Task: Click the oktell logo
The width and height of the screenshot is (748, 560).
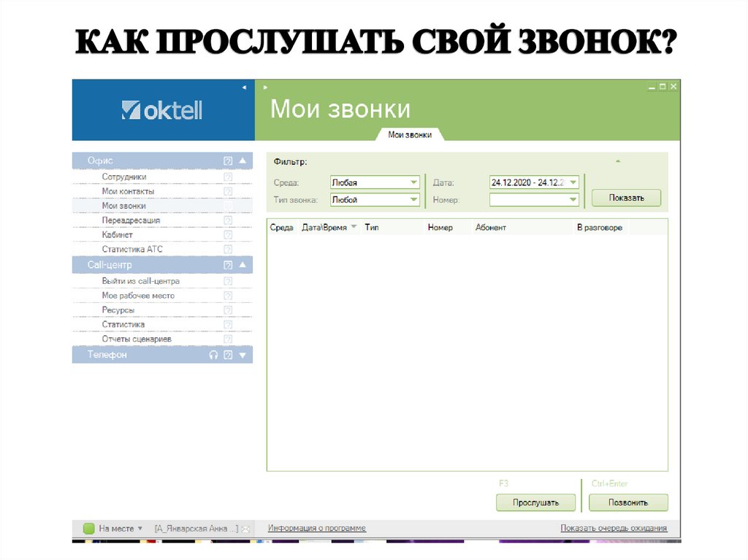Action: (x=162, y=110)
